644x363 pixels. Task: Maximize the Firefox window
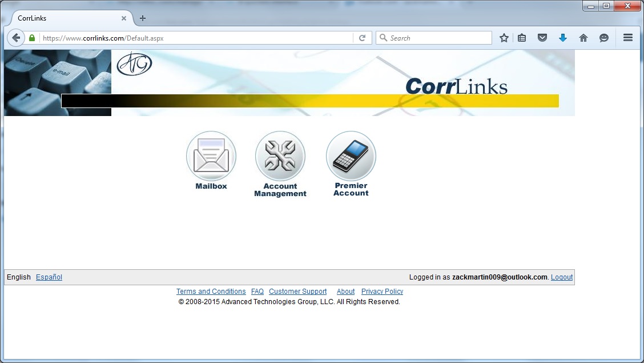606,6
